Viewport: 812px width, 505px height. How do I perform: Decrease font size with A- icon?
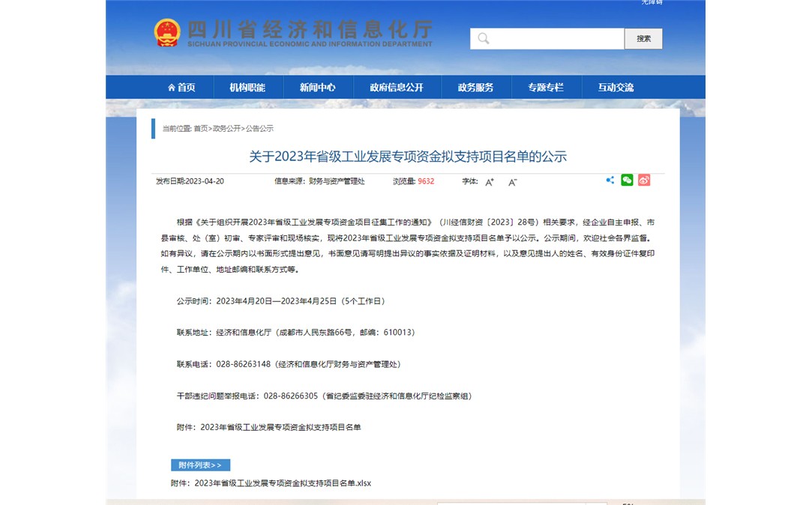513,182
